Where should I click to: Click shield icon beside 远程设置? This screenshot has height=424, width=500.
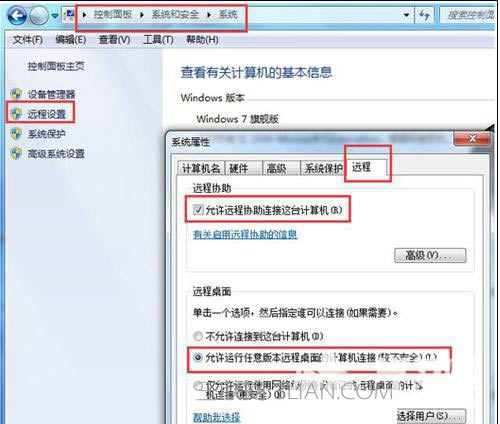click(x=16, y=114)
